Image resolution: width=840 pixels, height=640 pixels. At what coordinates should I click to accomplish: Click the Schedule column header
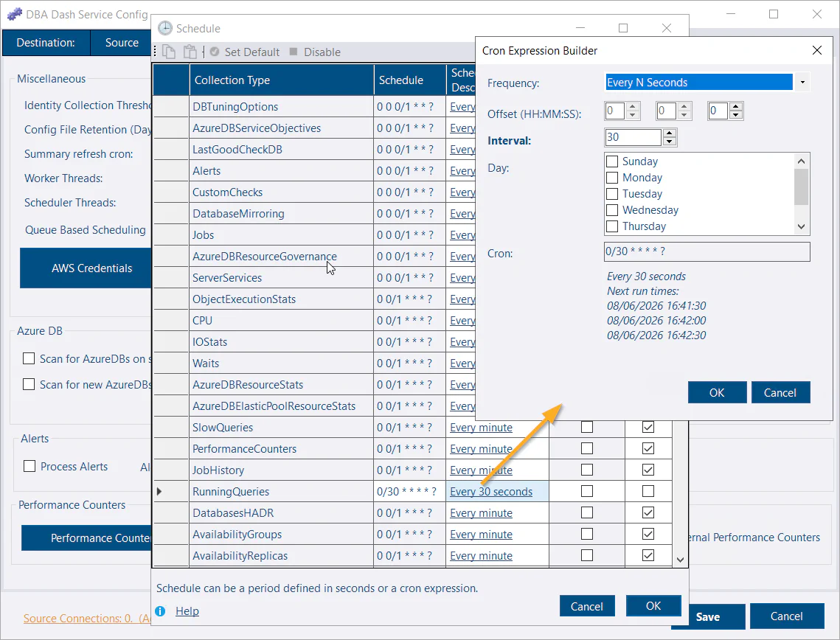click(x=410, y=80)
